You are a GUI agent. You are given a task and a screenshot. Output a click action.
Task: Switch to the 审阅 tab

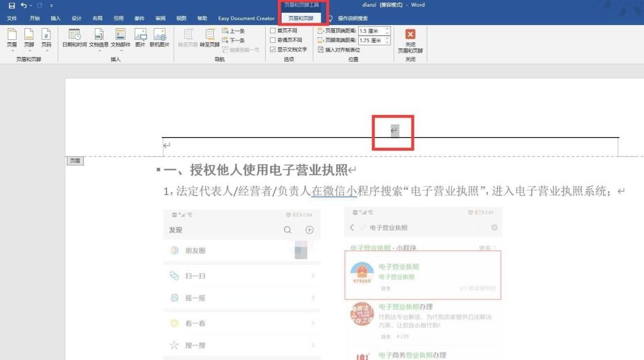[160, 18]
